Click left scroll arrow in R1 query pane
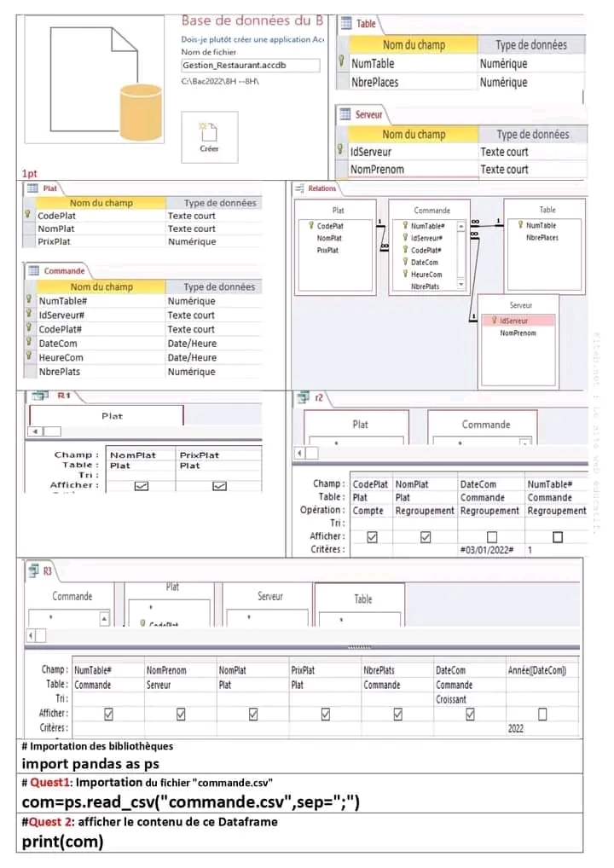 click(35, 431)
